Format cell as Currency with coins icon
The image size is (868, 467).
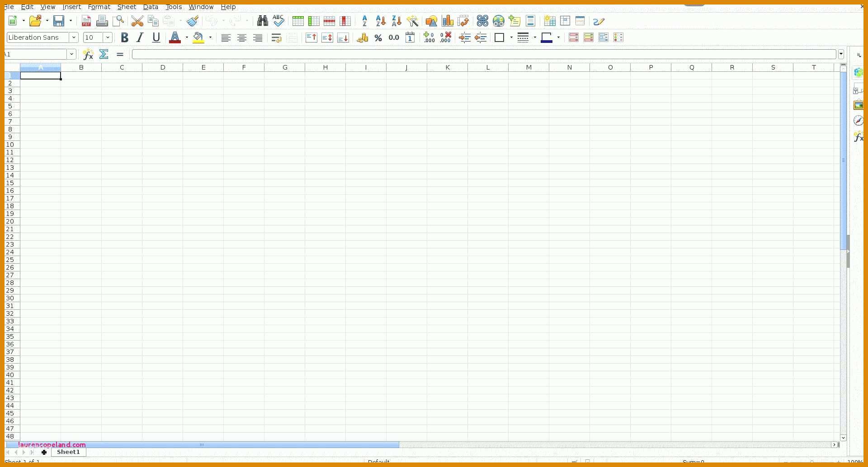point(363,38)
